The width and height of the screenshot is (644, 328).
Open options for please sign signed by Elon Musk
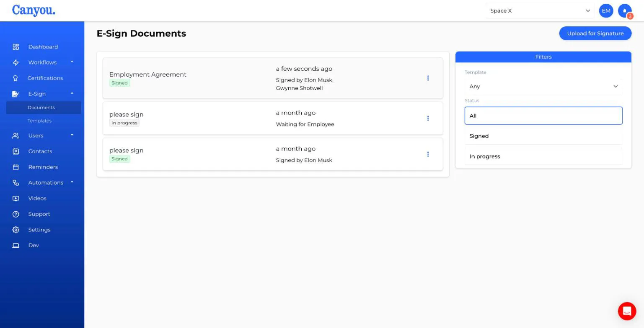pyautogui.click(x=428, y=154)
